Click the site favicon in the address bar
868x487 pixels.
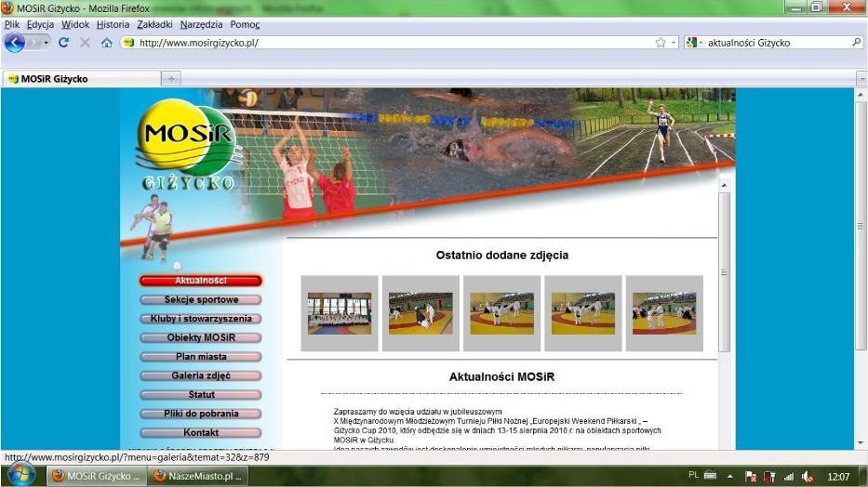tap(129, 43)
